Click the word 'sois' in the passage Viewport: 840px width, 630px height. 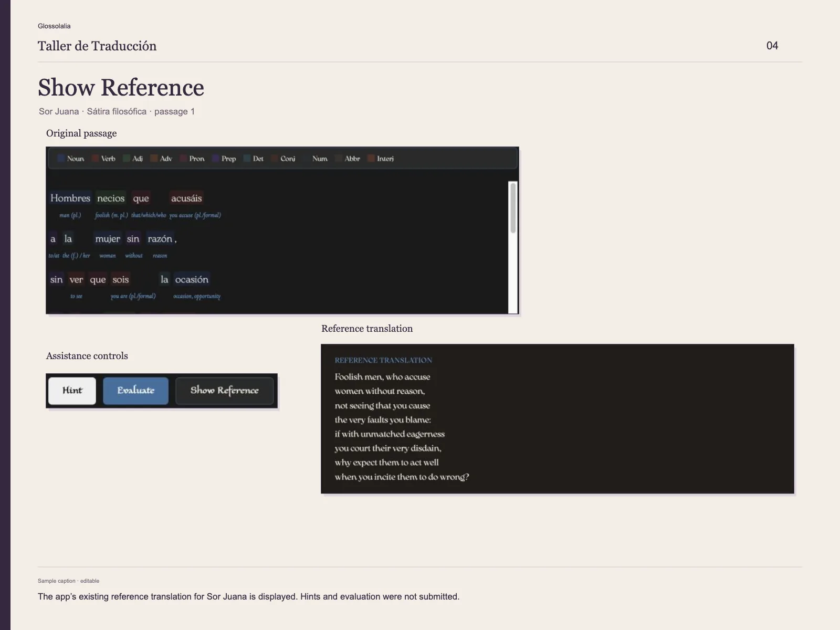[x=120, y=279]
